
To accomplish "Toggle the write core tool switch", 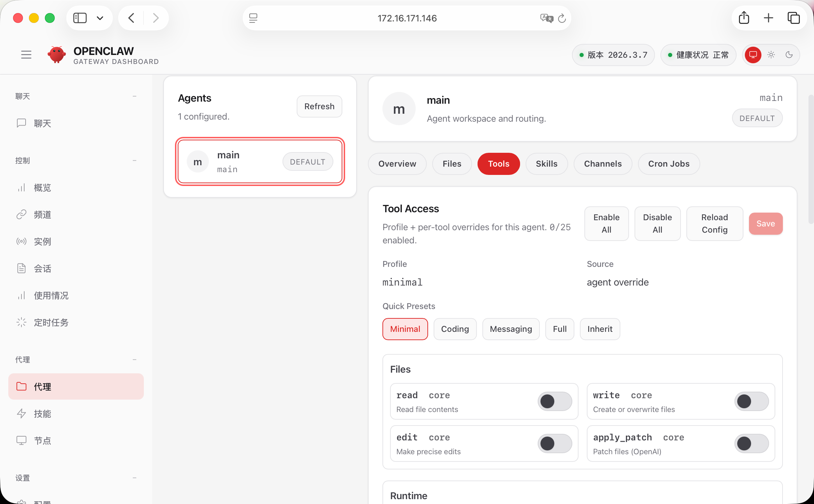I will (751, 401).
